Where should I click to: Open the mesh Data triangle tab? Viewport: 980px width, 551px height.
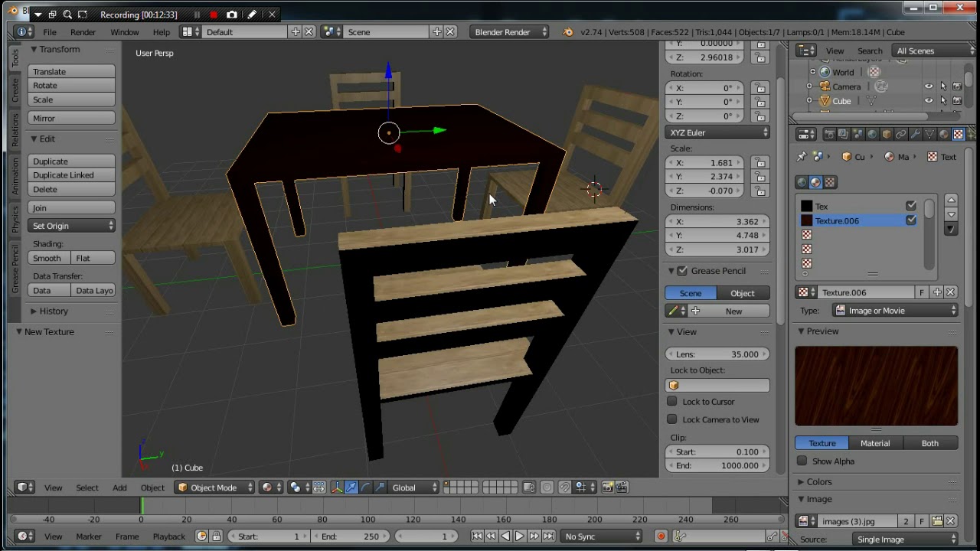coord(929,135)
